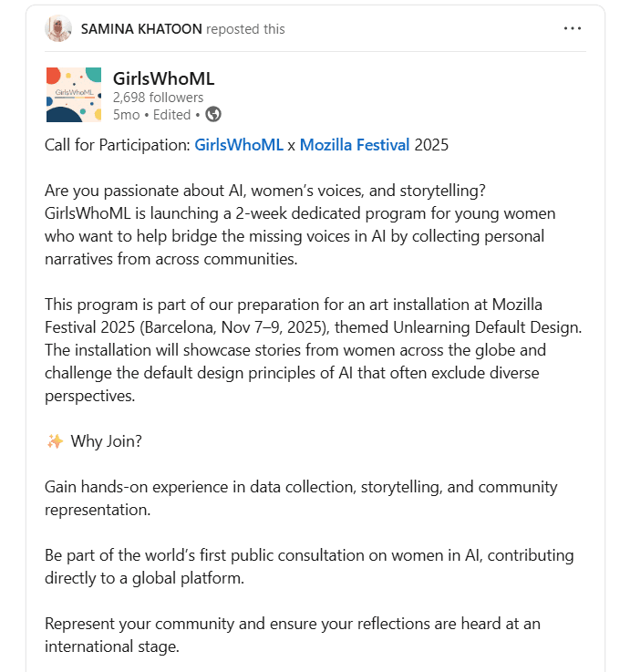Open the GirlsWhoML page from post header
The height and width of the screenshot is (672, 620).
(163, 78)
